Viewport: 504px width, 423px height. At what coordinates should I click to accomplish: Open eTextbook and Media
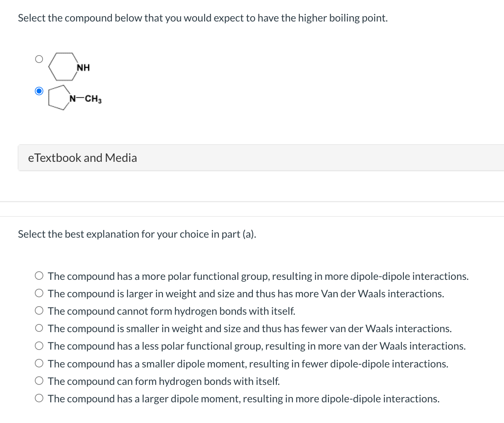(82, 157)
